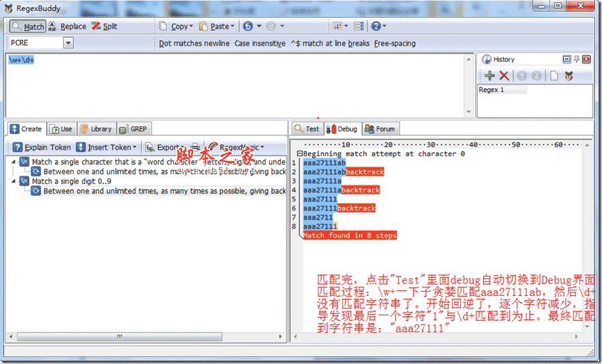
Task: Click Debug panel scroll up arrow
Action: [587, 145]
